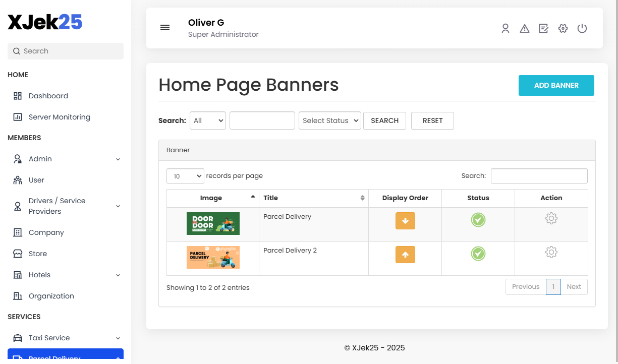Toggle active status of Parcel Delivery banner
Screen dimensions: 618x364
[478, 220]
